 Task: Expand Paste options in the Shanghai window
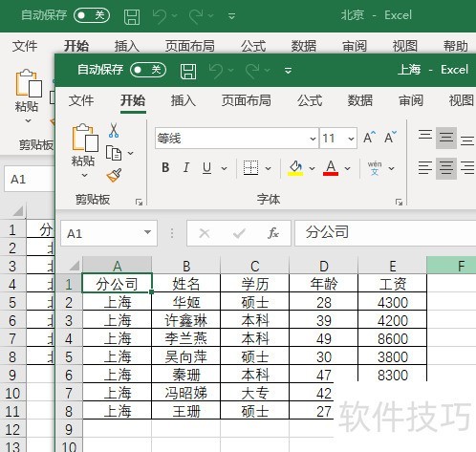(x=84, y=175)
